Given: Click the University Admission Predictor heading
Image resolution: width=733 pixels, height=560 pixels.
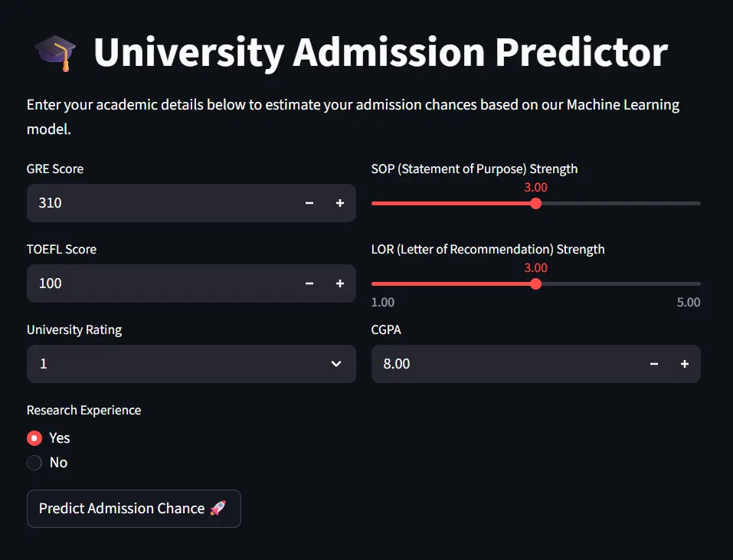Looking at the screenshot, I should coord(381,53).
